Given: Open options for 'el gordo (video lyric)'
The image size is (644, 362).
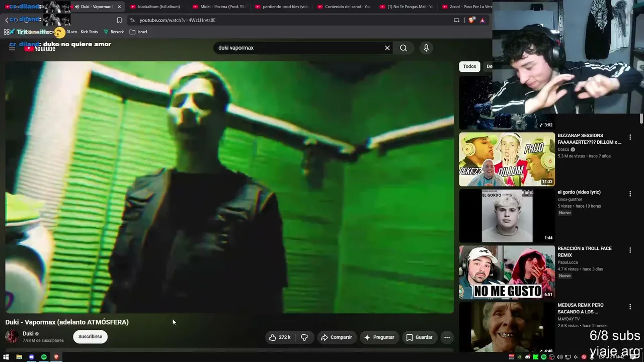Looking at the screenshot, I should (630, 194).
